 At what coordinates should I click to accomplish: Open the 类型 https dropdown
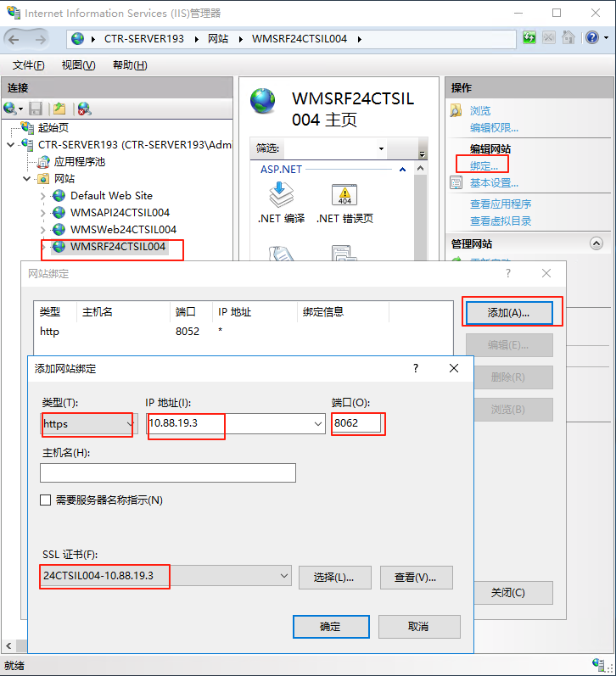click(87, 423)
